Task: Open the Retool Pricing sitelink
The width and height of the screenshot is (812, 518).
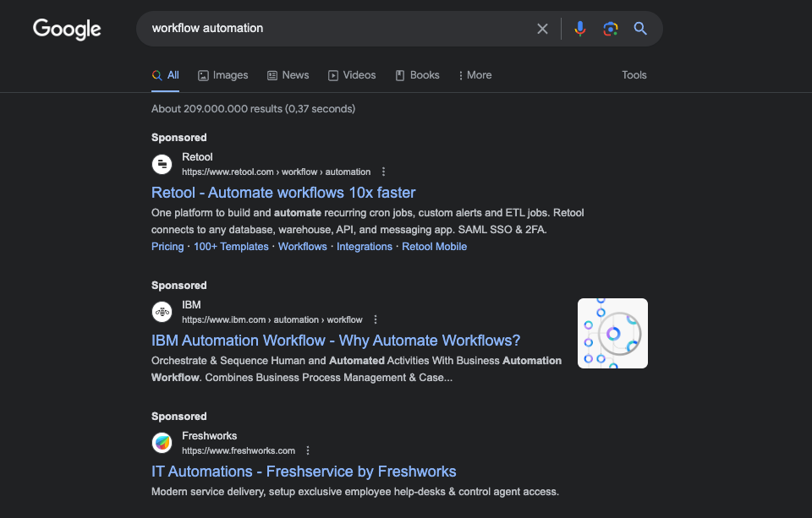Action: 167,247
